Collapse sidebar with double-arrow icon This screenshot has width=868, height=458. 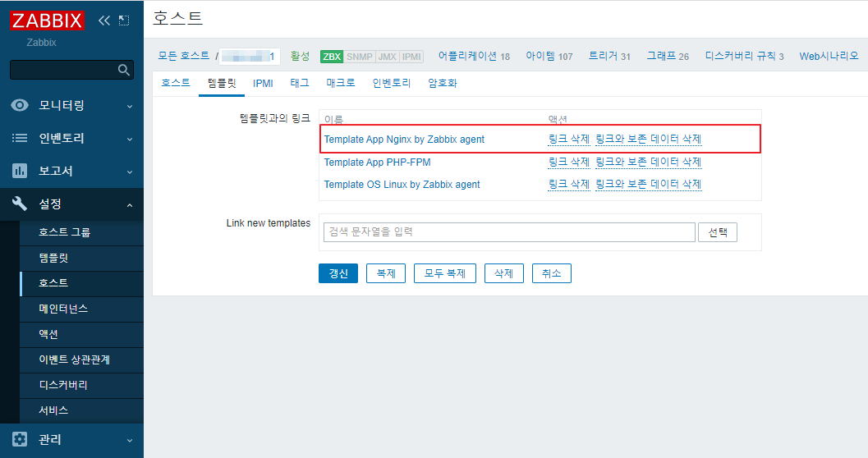(104, 21)
